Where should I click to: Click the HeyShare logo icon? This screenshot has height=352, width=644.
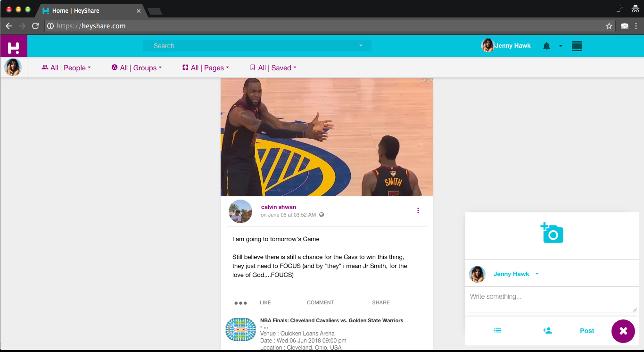[14, 46]
